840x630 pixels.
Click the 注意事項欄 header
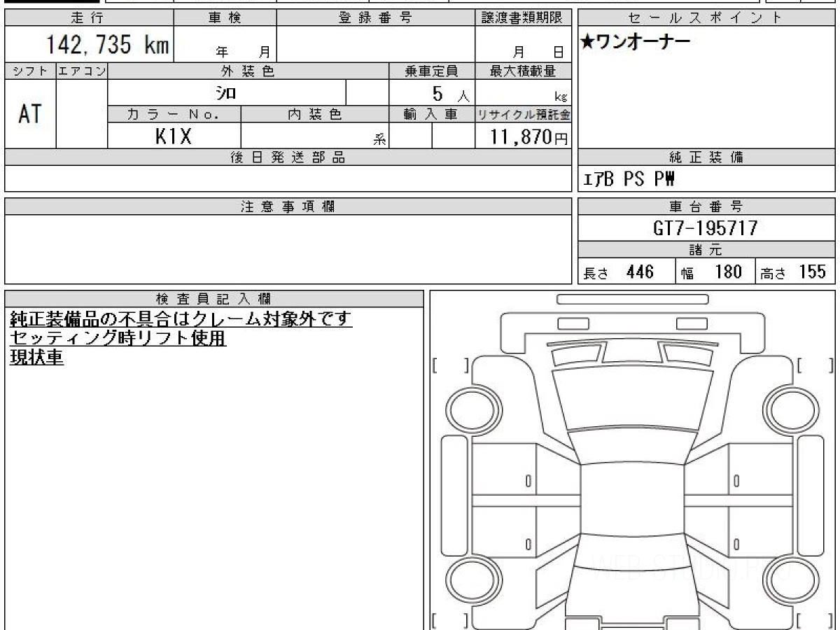click(x=288, y=206)
